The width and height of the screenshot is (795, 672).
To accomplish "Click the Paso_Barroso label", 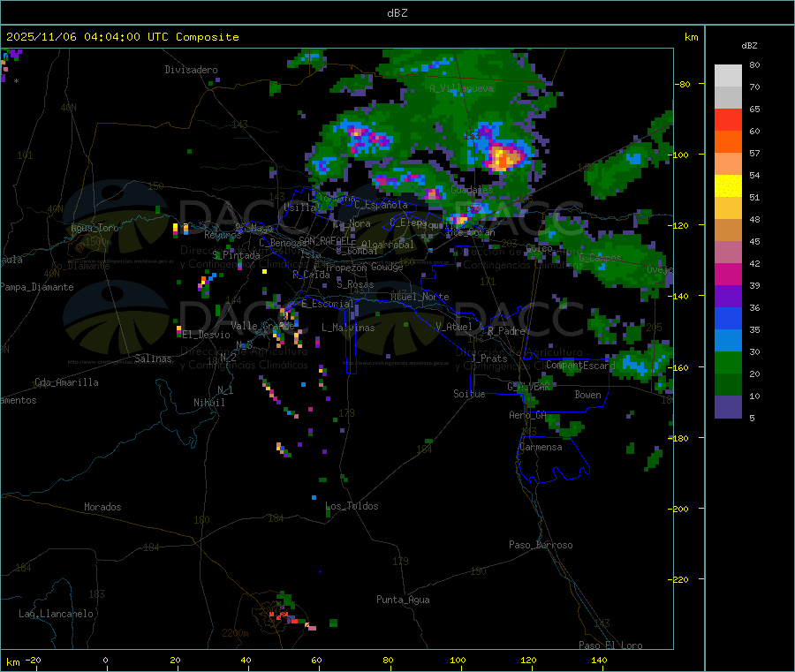I will pyautogui.click(x=541, y=545).
